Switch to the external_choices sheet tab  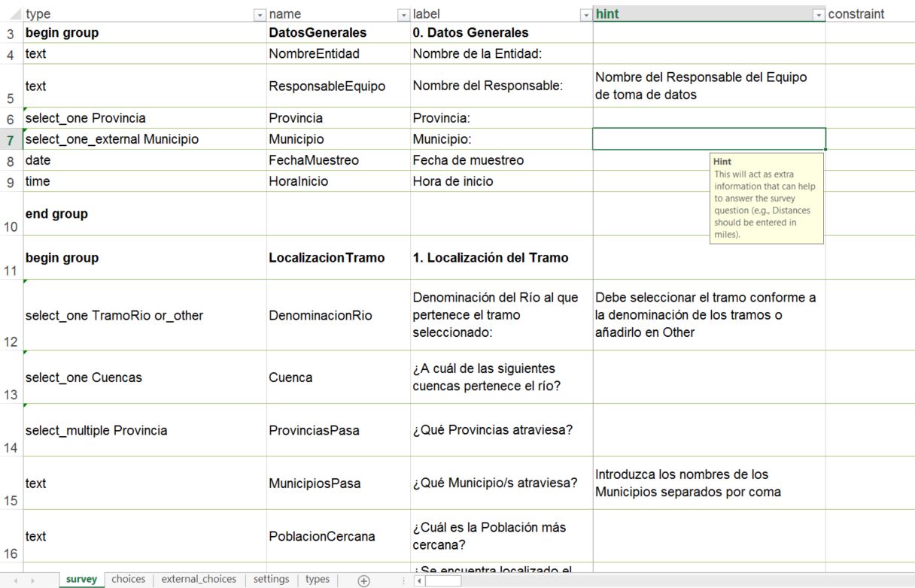[199, 580]
